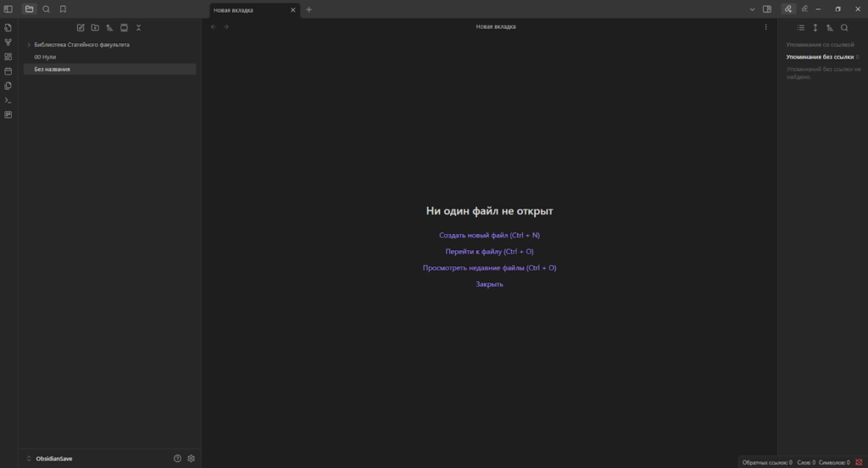Open the quick switcher ribbon icon
The height and width of the screenshot is (468, 868).
[8, 28]
